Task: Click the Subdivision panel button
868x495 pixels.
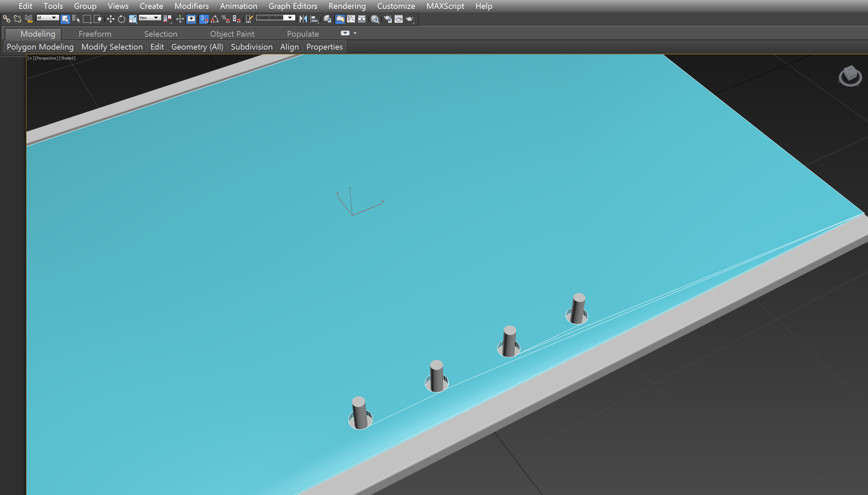Action: pos(251,47)
